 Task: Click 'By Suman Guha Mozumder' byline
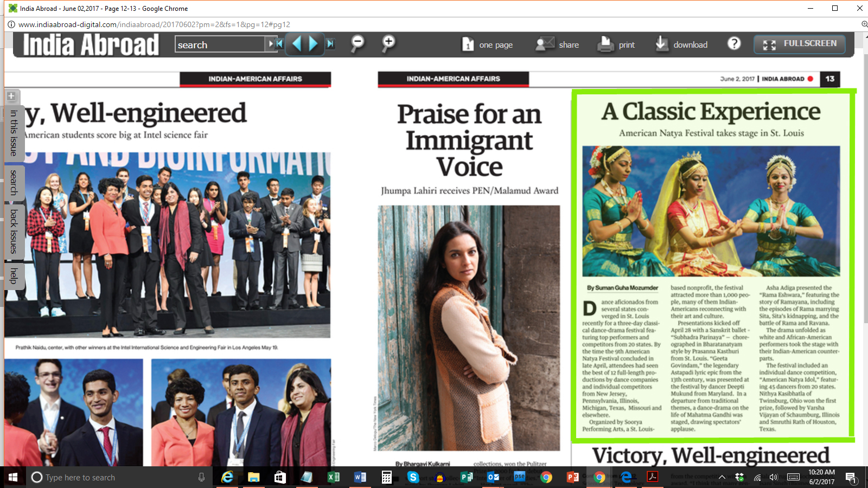tap(622, 288)
